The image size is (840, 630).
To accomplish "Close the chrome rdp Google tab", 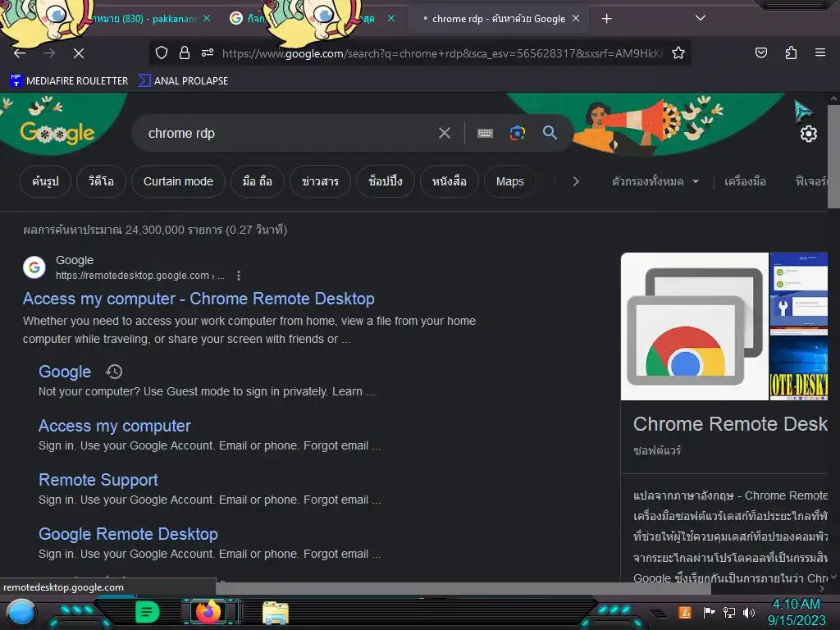I will pos(576,18).
